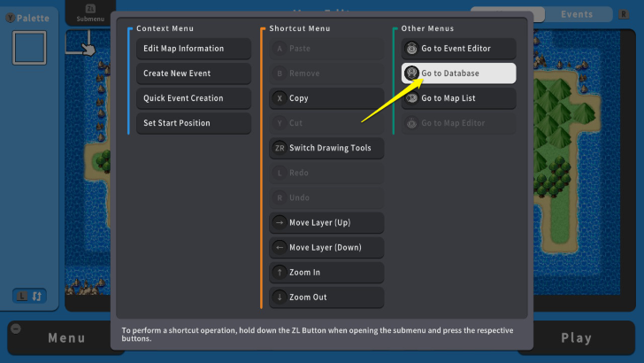Toggle the L layer swap control
The image size is (644, 363).
(29, 295)
